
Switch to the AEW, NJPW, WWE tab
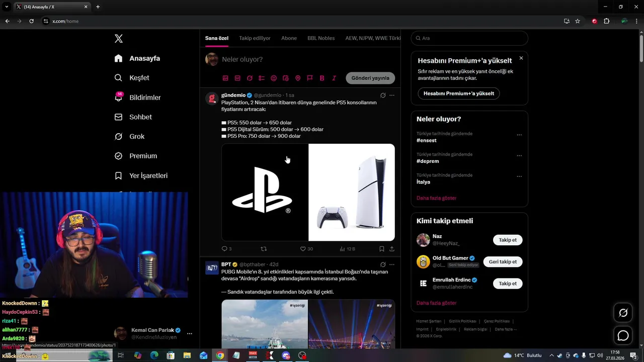pos(373,38)
